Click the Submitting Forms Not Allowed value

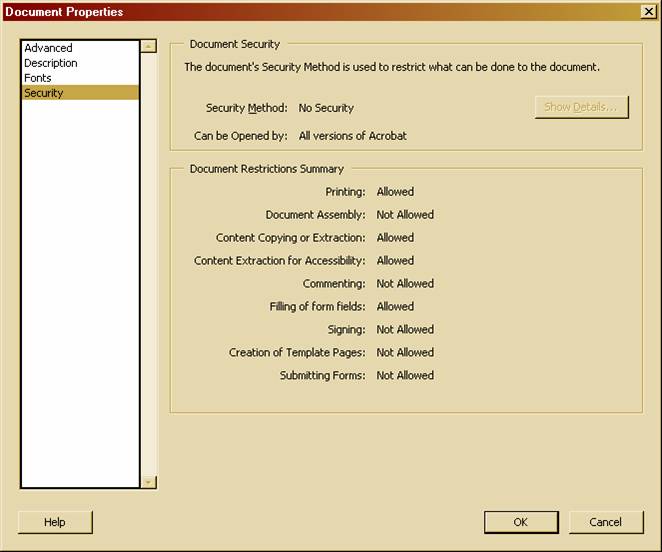tap(405, 376)
